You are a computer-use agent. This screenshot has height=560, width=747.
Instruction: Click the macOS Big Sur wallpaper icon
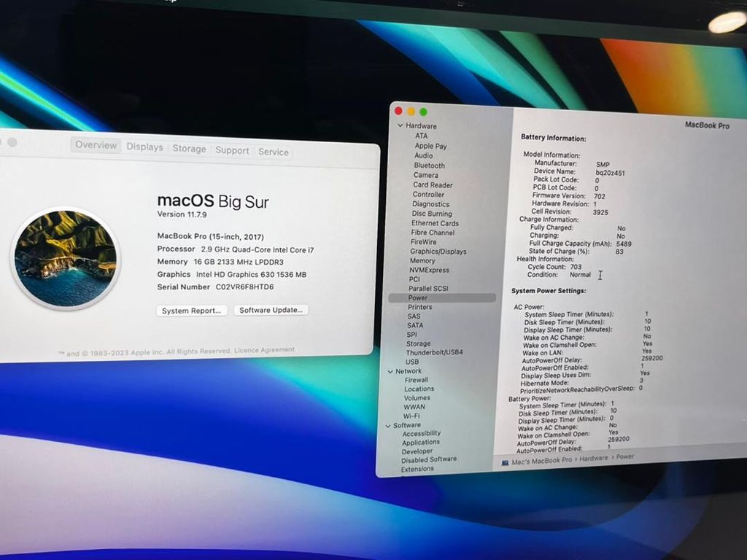coord(65,258)
